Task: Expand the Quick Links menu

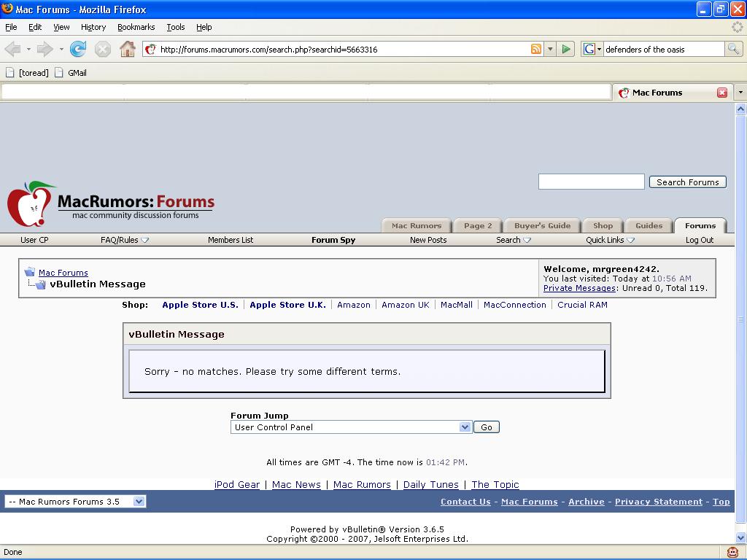Action: point(610,240)
